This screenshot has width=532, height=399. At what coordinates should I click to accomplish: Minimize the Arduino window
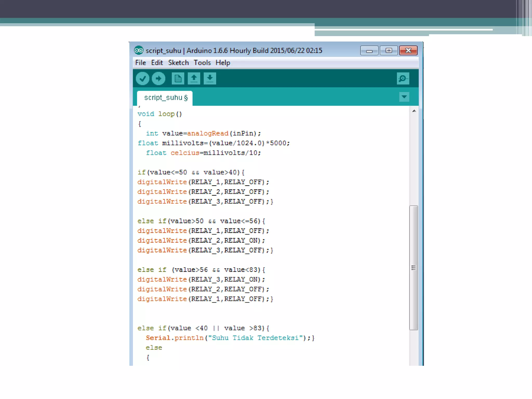click(369, 50)
